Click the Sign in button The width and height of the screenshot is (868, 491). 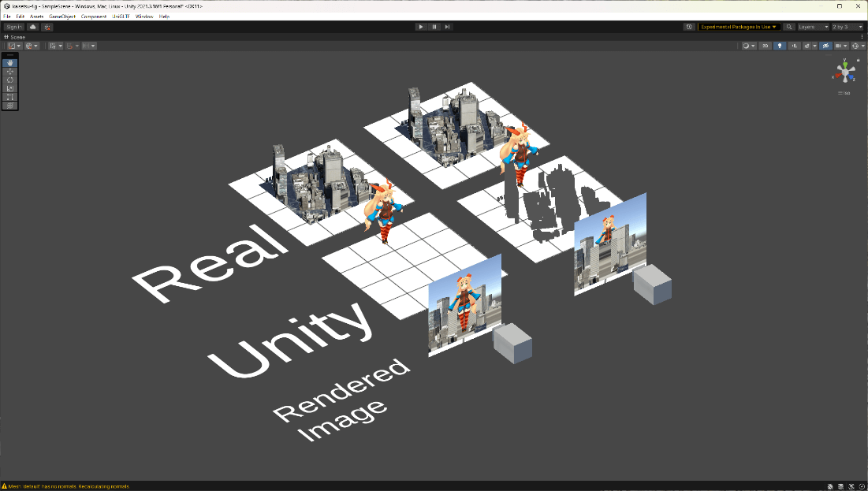[x=14, y=27]
